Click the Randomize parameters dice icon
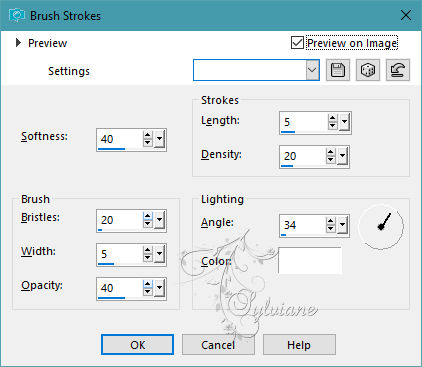The height and width of the screenshot is (367, 422). point(368,70)
